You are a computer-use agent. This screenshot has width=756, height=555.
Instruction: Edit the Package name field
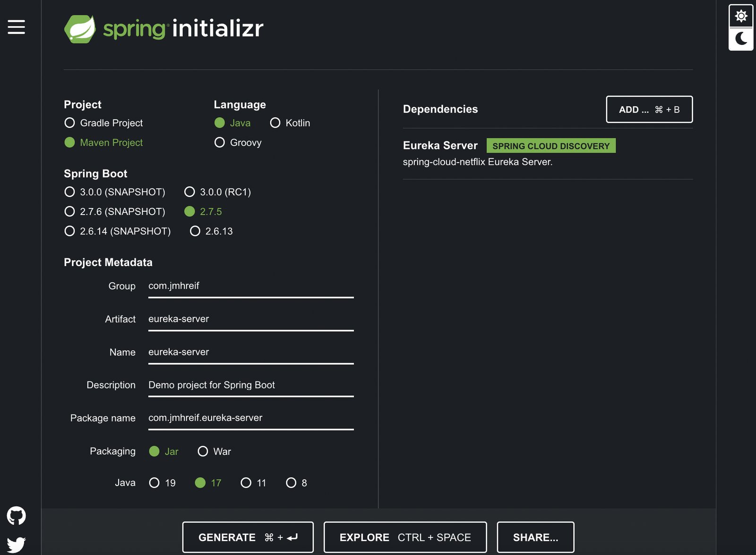[251, 418]
